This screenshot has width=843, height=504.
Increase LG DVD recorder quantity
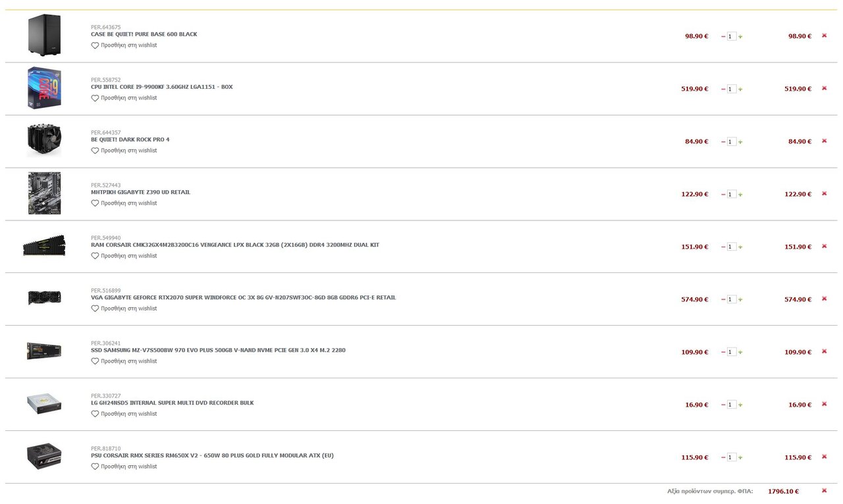[740, 405]
